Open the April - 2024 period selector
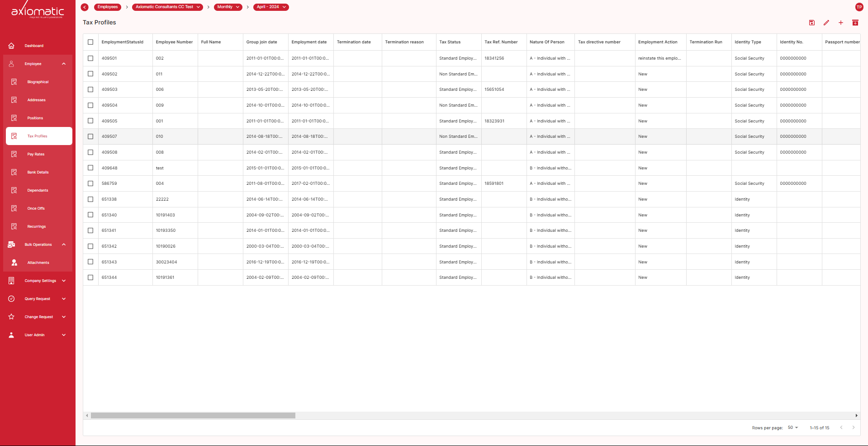The height and width of the screenshot is (446, 868). coord(271,7)
